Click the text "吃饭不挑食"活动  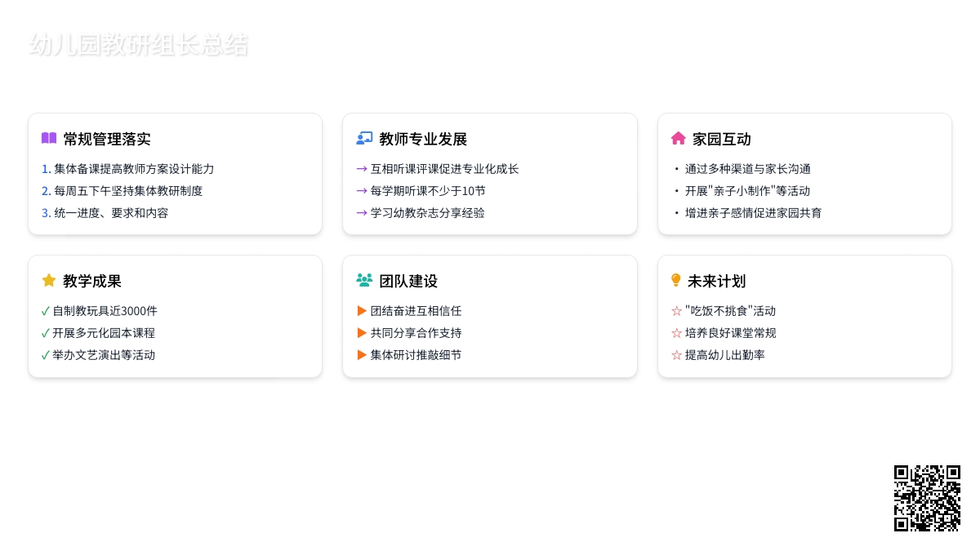pyautogui.click(x=731, y=311)
